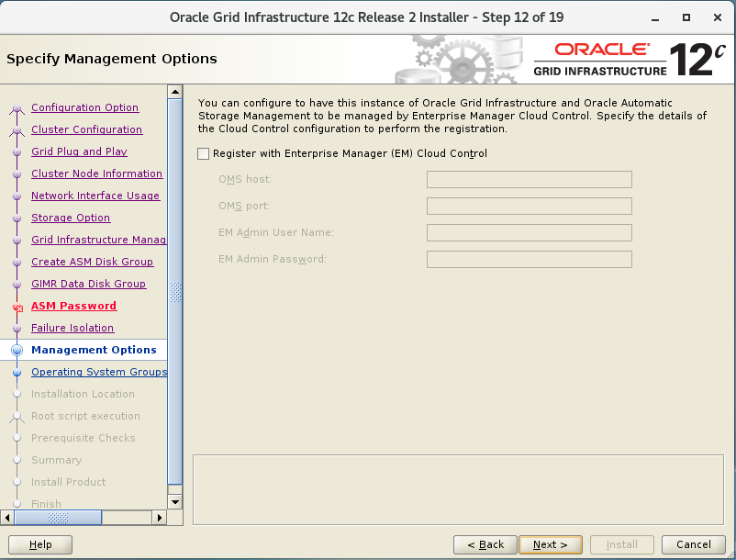This screenshot has height=560, width=736.
Task: Go to Create ASM Disk Group step
Action: pyautogui.click(x=92, y=262)
